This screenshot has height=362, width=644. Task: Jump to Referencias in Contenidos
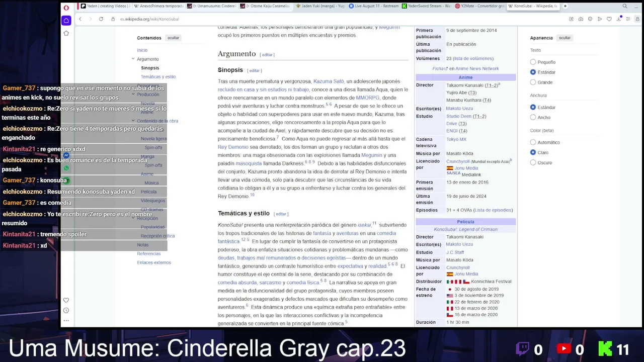(x=149, y=254)
